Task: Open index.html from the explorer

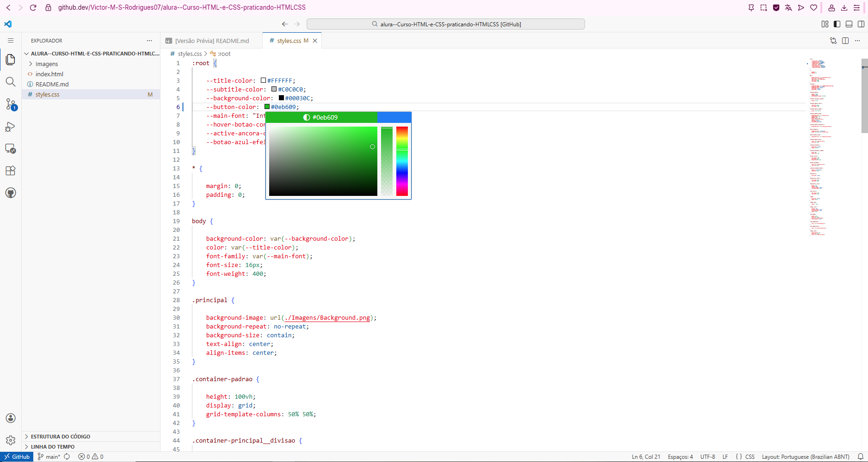Action: 49,74
